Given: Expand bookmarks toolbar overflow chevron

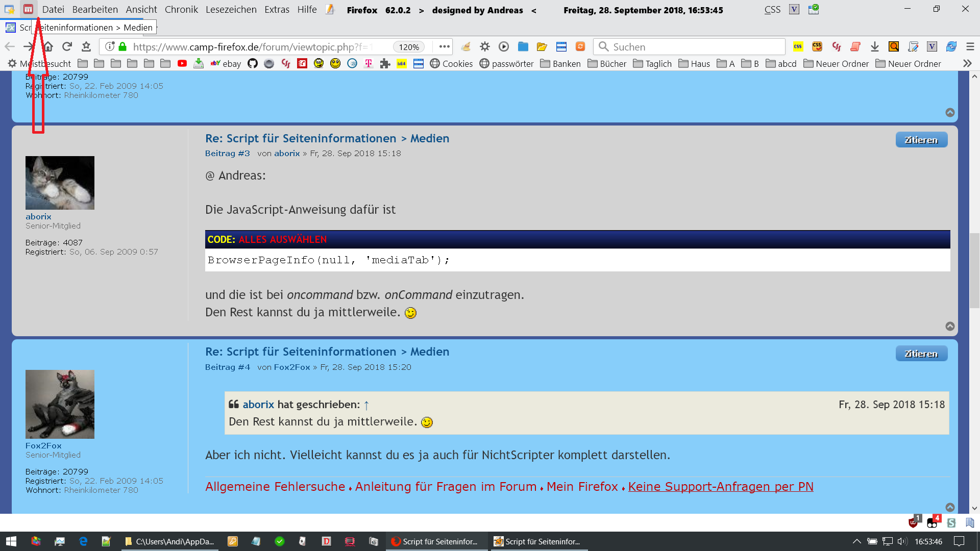Looking at the screenshot, I should click(x=967, y=64).
